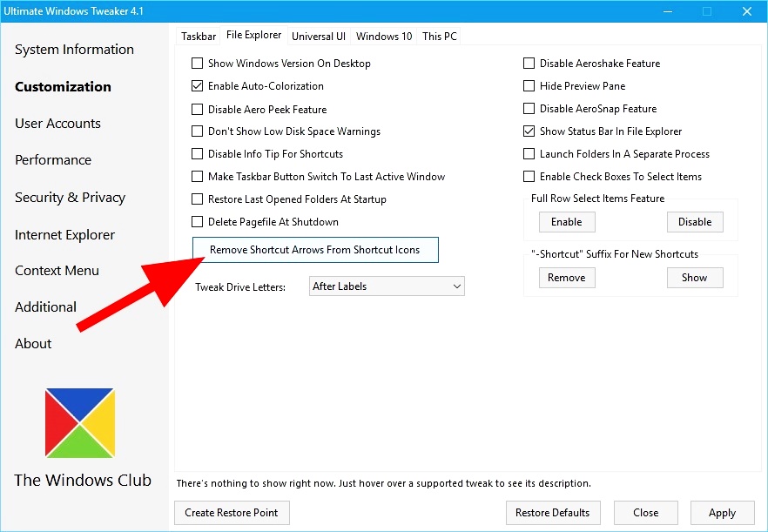The height and width of the screenshot is (532, 768).
Task: Switch to File Explorer tab
Action: [x=253, y=35]
